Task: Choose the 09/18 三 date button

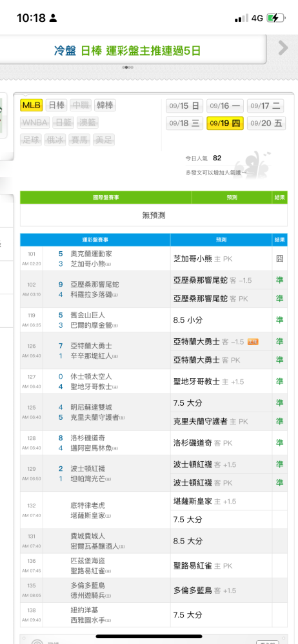Action: (184, 123)
